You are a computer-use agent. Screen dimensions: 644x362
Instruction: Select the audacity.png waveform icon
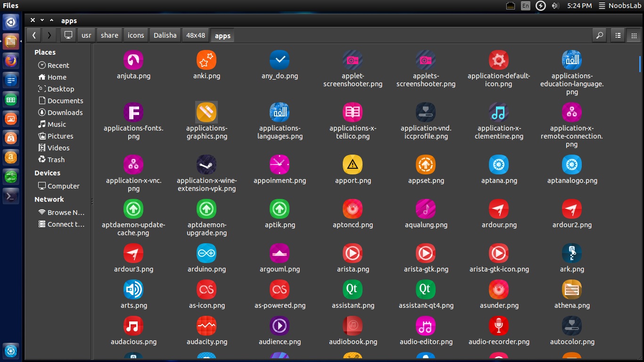pyautogui.click(x=206, y=326)
